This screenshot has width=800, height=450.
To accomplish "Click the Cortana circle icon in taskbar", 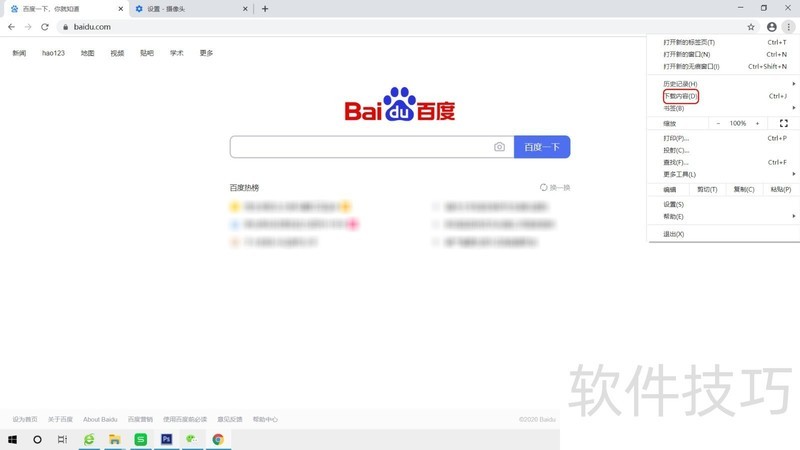I will pos(37,439).
